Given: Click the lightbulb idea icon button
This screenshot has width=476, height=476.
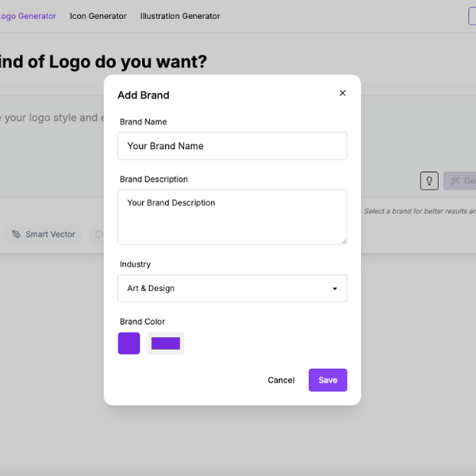Looking at the screenshot, I should click(x=429, y=181).
